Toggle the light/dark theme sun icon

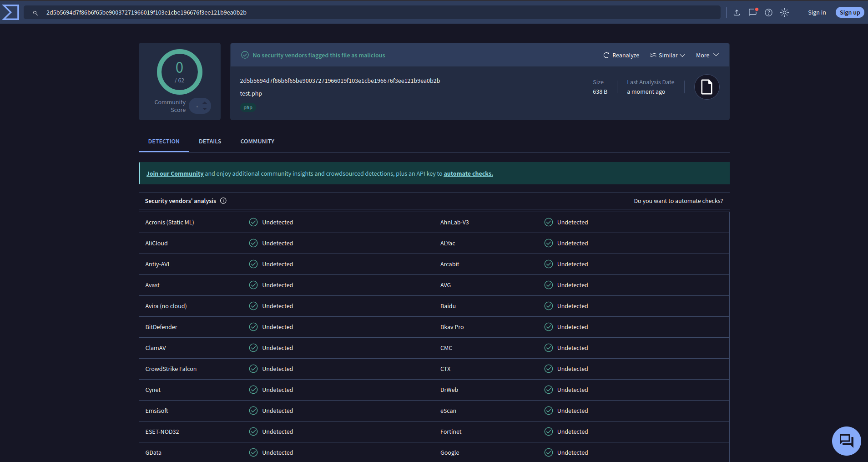pos(784,13)
